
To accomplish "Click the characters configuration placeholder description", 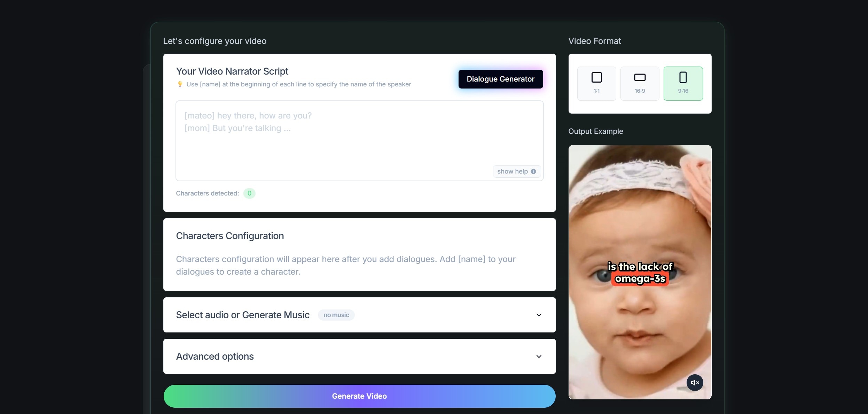I will pyautogui.click(x=346, y=266).
